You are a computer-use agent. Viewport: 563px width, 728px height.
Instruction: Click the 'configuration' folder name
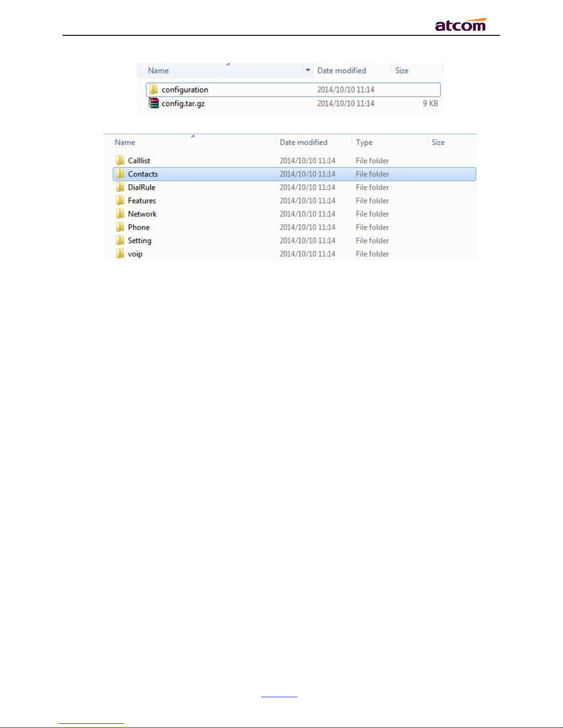click(x=185, y=90)
